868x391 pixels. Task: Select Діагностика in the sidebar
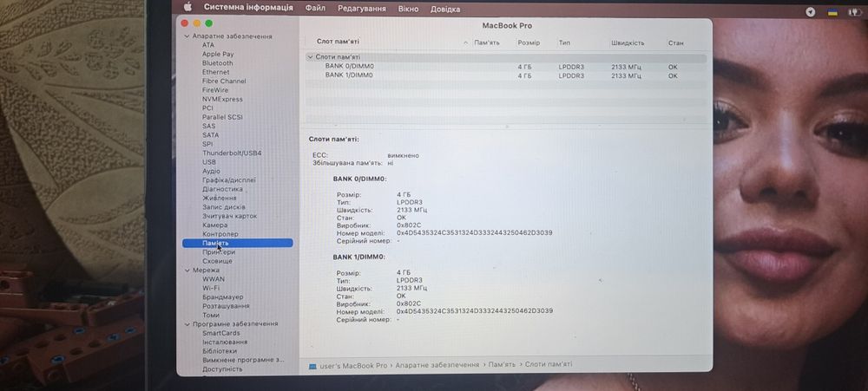pos(222,189)
